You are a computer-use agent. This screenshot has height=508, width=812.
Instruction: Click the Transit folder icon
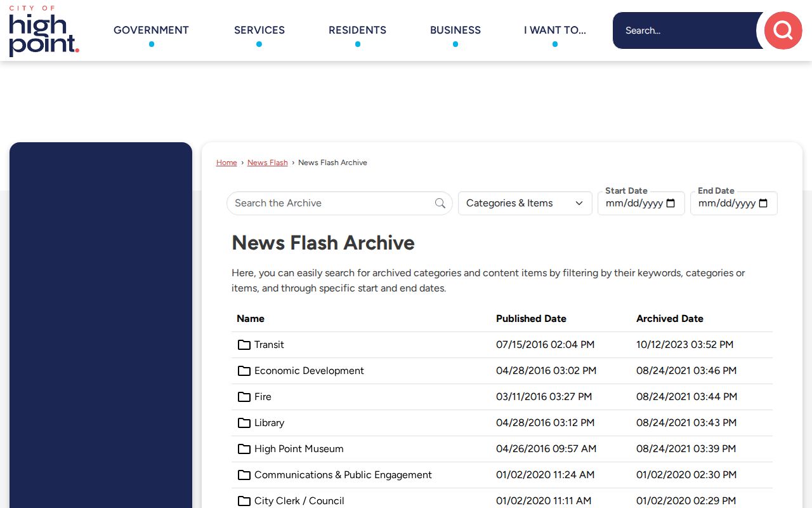(x=244, y=345)
